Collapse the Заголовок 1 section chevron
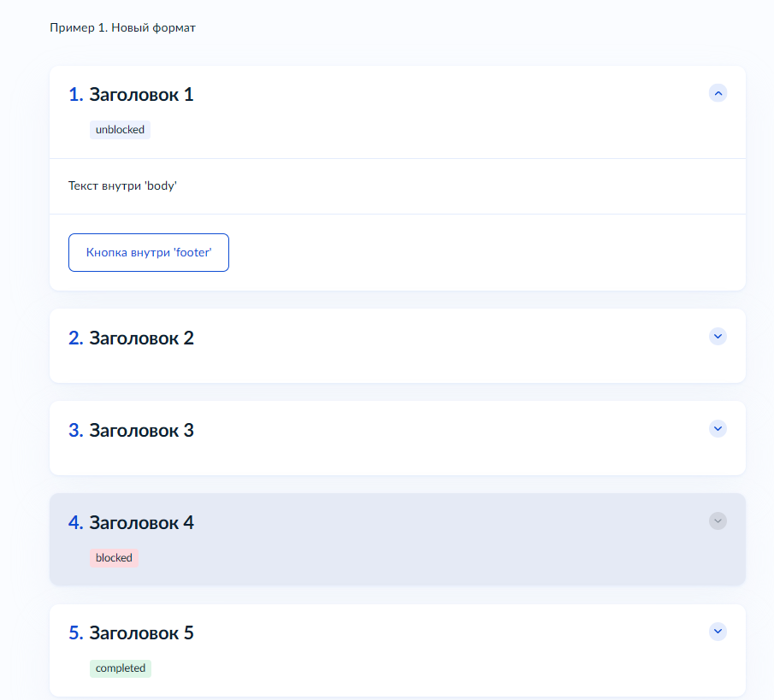The width and height of the screenshot is (774, 700). pyautogui.click(x=718, y=93)
